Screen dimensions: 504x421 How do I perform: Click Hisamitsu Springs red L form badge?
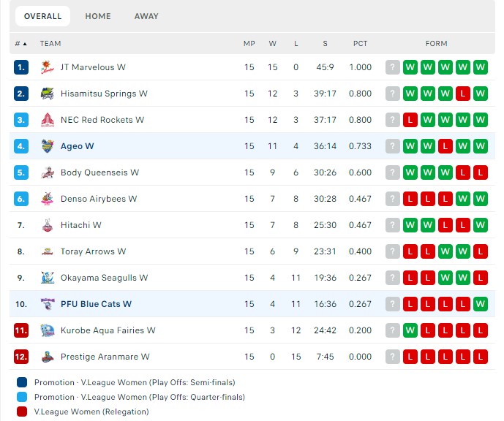coord(462,94)
